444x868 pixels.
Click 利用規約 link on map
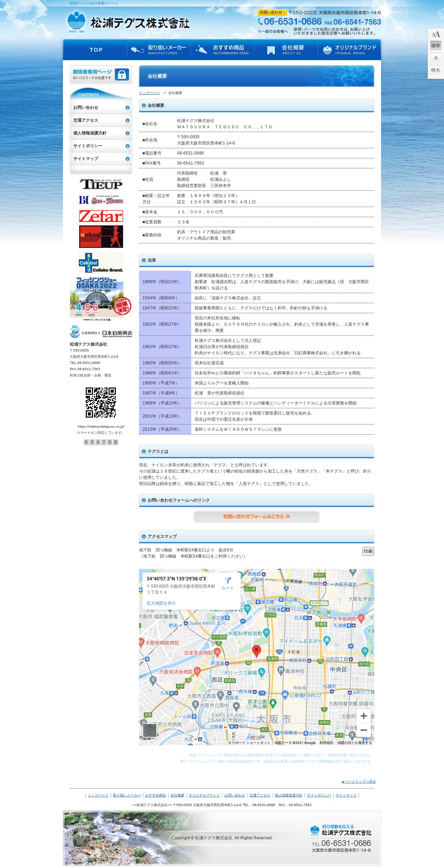pyautogui.click(x=326, y=743)
